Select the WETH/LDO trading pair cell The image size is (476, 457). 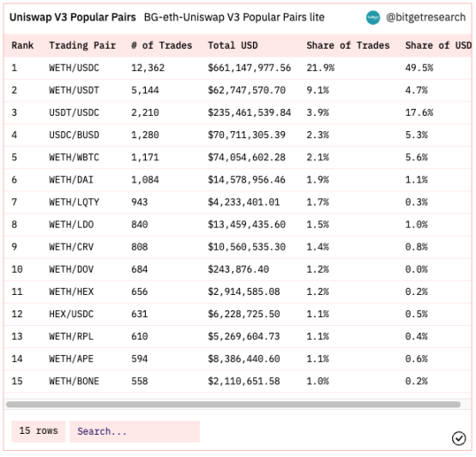pyautogui.click(x=71, y=225)
